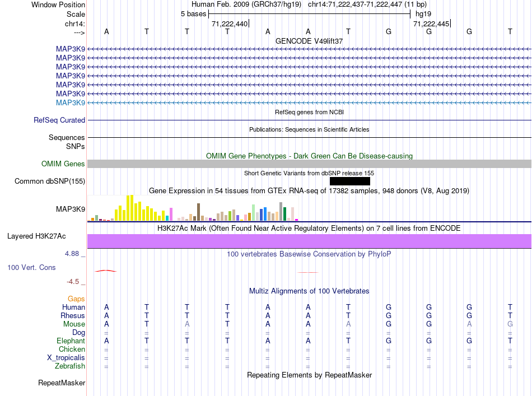The image size is (532, 396).
Task: Click the purple Layered H3K27Ac bar
Action: coord(309,241)
